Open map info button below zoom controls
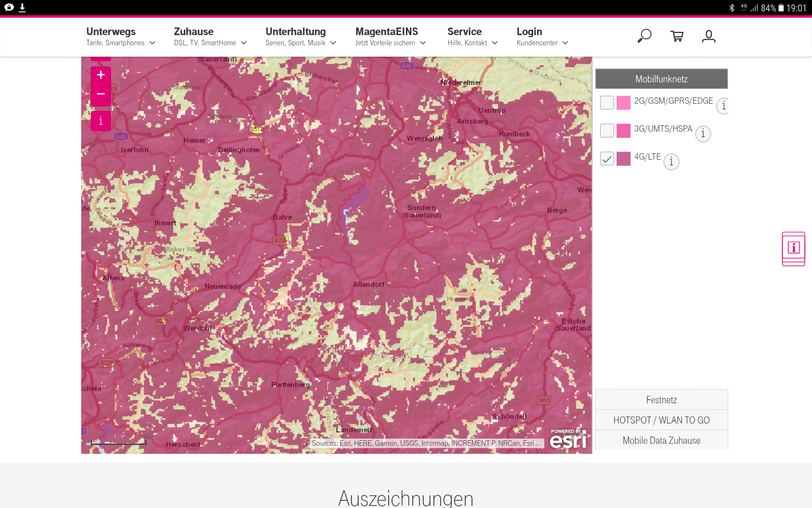 pos(101,121)
